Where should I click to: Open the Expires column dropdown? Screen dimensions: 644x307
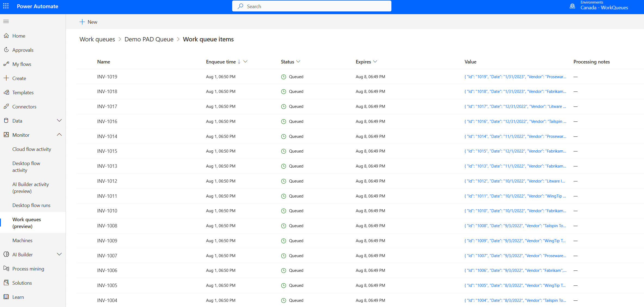pyautogui.click(x=375, y=62)
